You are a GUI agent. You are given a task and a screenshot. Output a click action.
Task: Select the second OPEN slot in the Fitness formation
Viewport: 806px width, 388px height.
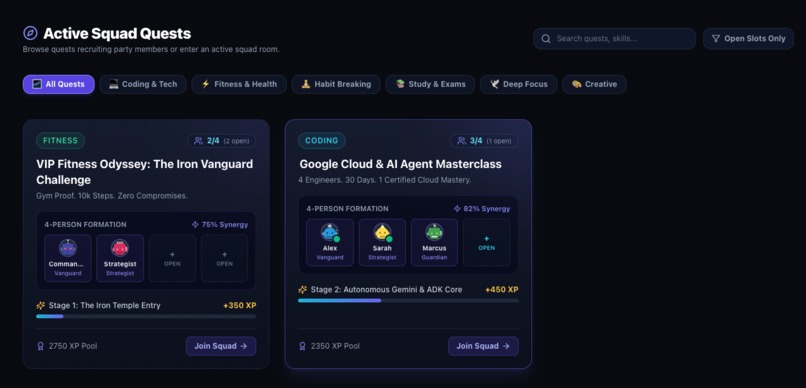[225, 258]
